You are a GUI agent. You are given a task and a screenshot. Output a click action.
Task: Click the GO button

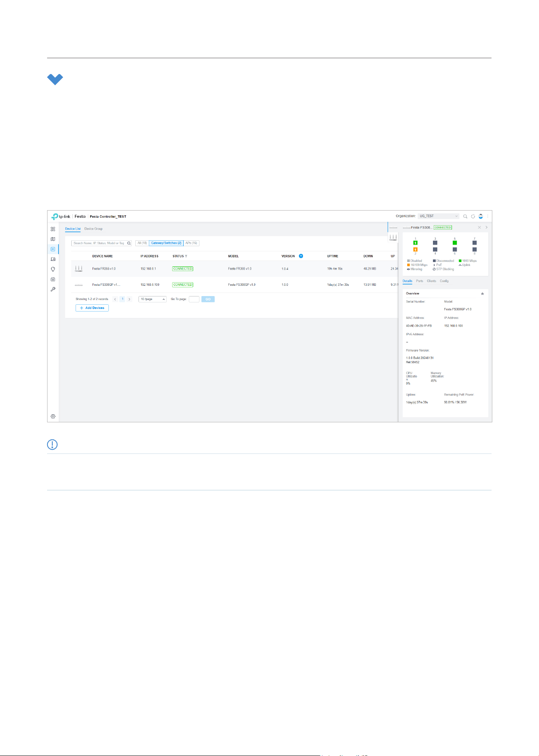coord(208,299)
